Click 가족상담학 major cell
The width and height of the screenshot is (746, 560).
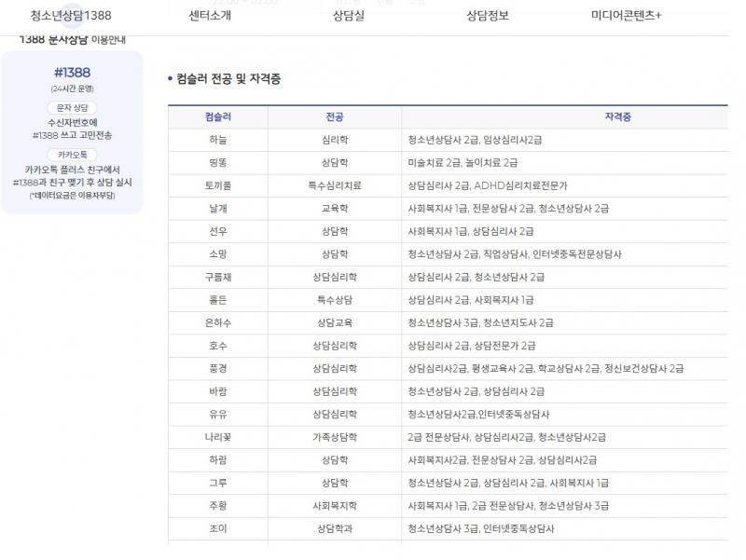pos(335,437)
